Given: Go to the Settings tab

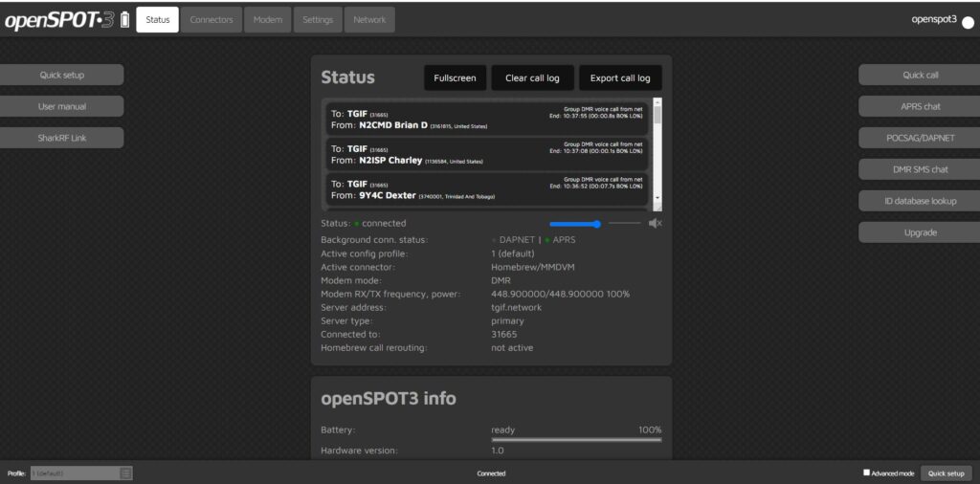Looking at the screenshot, I should point(319,20).
